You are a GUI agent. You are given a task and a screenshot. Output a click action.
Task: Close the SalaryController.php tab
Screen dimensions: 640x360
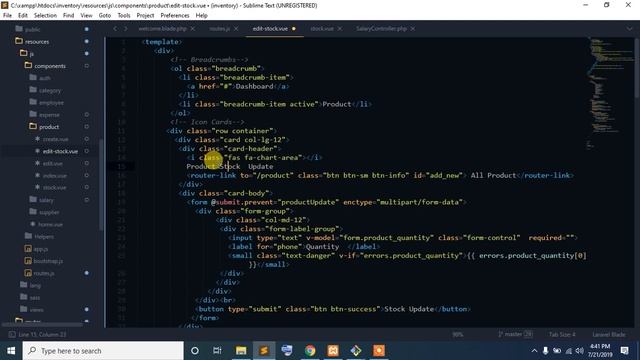click(413, 29)
